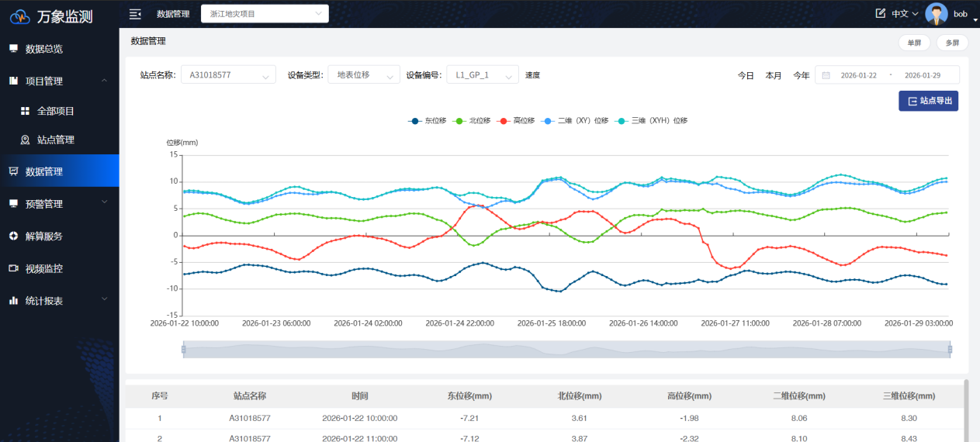Click the left handle of chart zoom slider

tap(184, 350)
